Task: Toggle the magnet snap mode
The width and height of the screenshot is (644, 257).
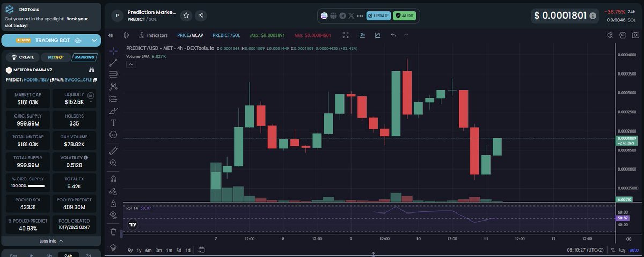Action: pos(113,179)
